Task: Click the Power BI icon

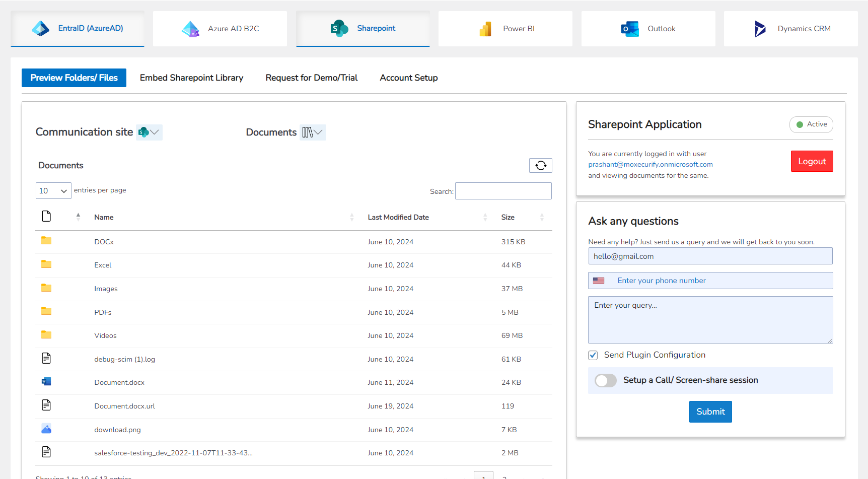Action: point(485,29)
